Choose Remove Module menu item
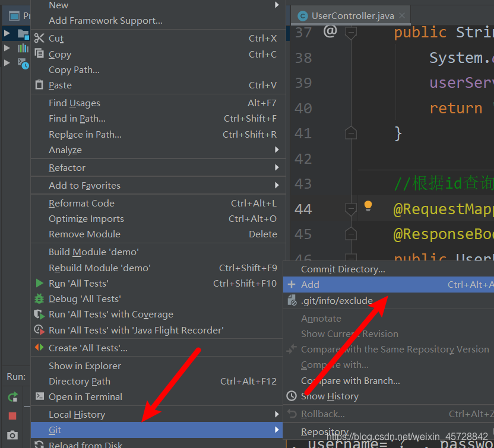This screenshot has width=494, height=448. click(158, 234)
